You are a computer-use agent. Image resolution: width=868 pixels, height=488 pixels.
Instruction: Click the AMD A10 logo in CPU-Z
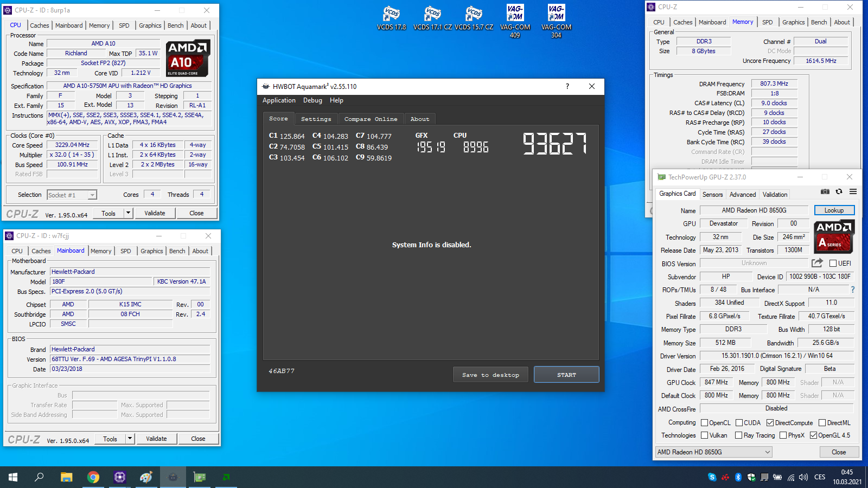[187, 58]
